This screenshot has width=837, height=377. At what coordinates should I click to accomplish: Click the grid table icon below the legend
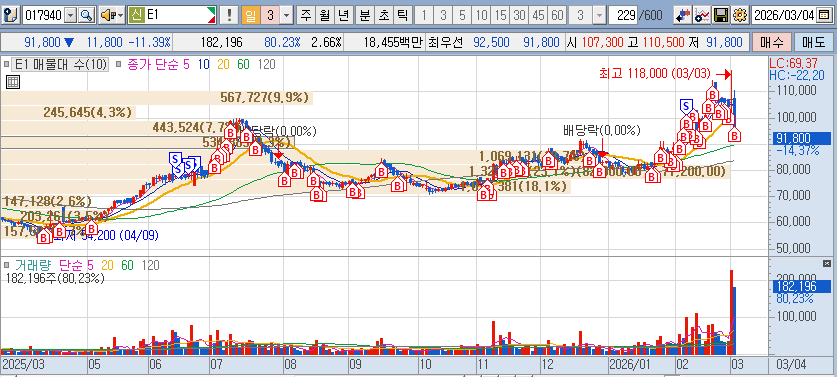(x=13, y=82)
